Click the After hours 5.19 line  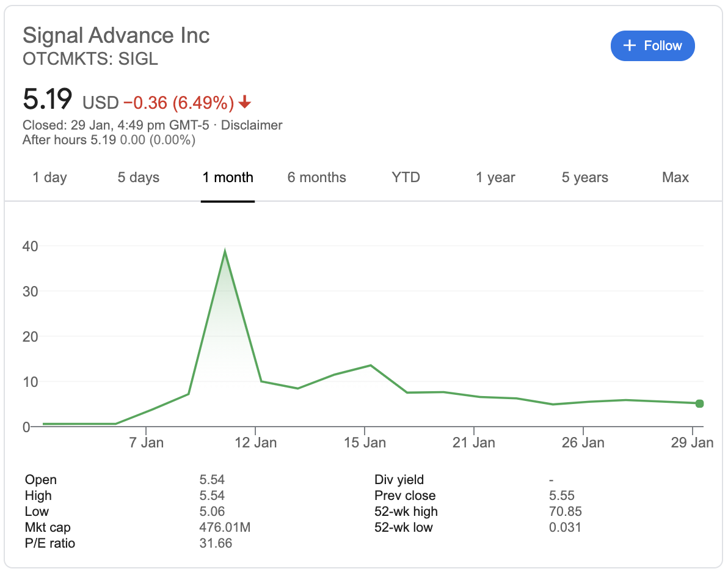click(x=109, y=140)
